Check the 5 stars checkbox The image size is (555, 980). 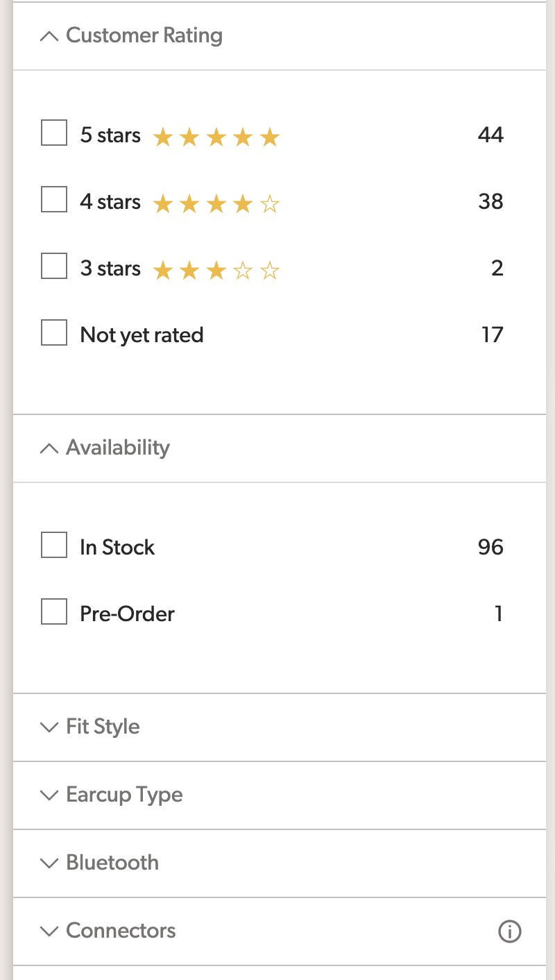pyautogui.click(x=54, y=133)
